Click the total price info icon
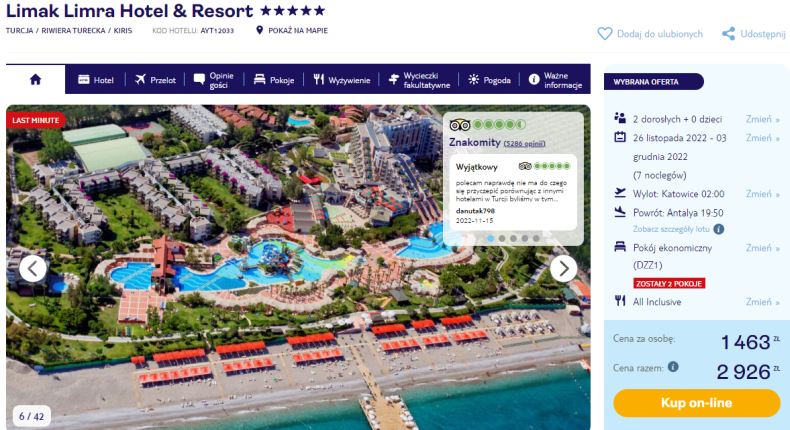 673,366
